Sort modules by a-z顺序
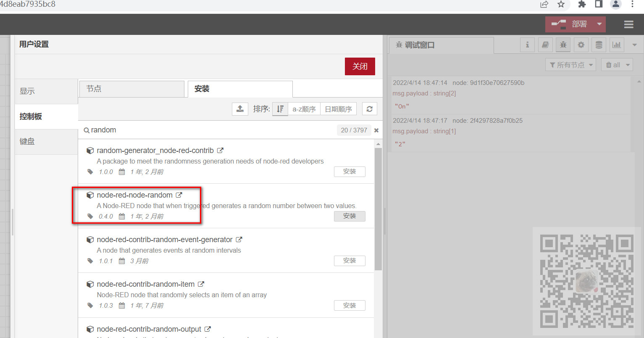This screenshot has width=644, height=338. point(304,109)
